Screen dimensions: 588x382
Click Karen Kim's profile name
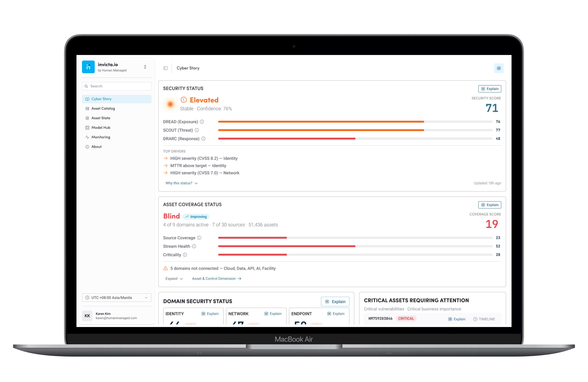[103, 314]
